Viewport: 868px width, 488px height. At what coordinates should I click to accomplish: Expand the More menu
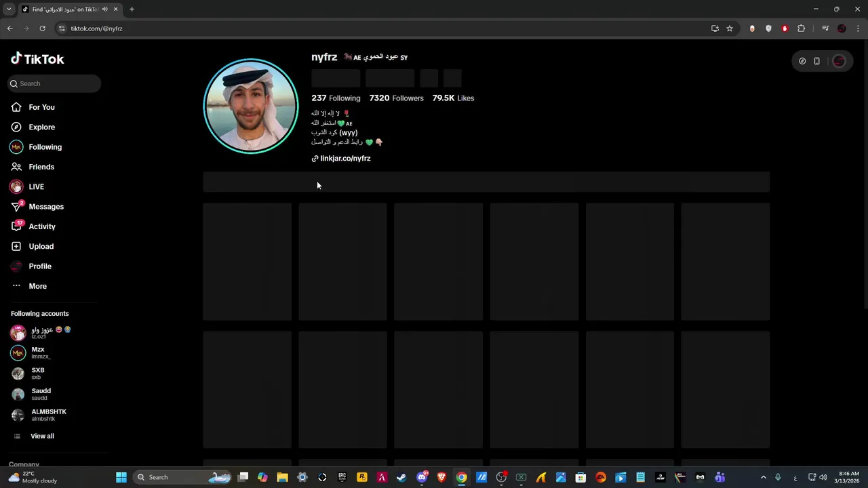click(x=37, y=286)
